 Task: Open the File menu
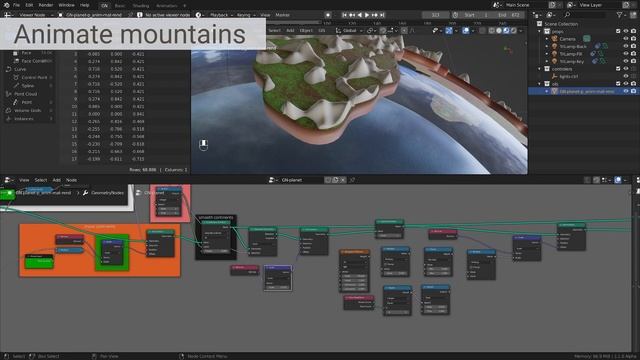16,5
